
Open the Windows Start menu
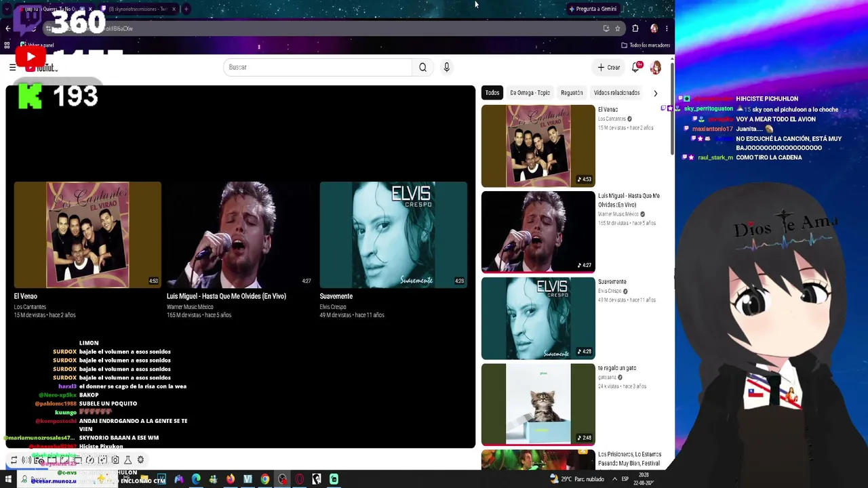[x=9, y=480]
